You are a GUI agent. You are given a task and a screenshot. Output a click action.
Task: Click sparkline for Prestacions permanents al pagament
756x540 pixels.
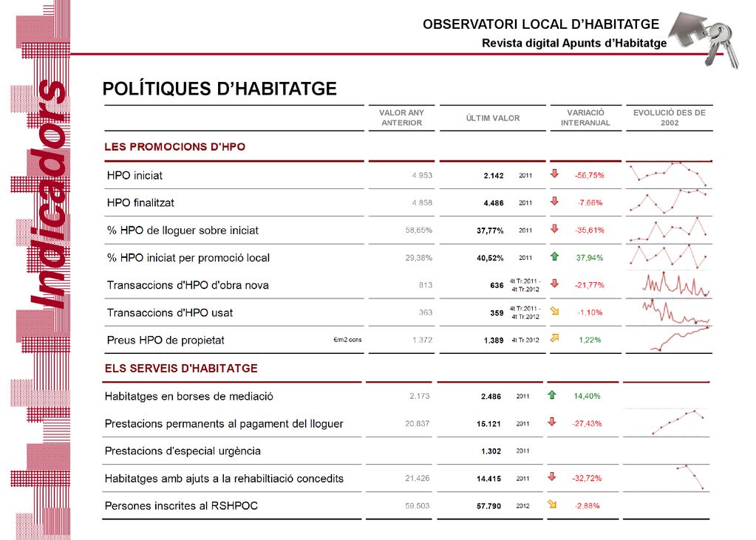click(678, 423)
